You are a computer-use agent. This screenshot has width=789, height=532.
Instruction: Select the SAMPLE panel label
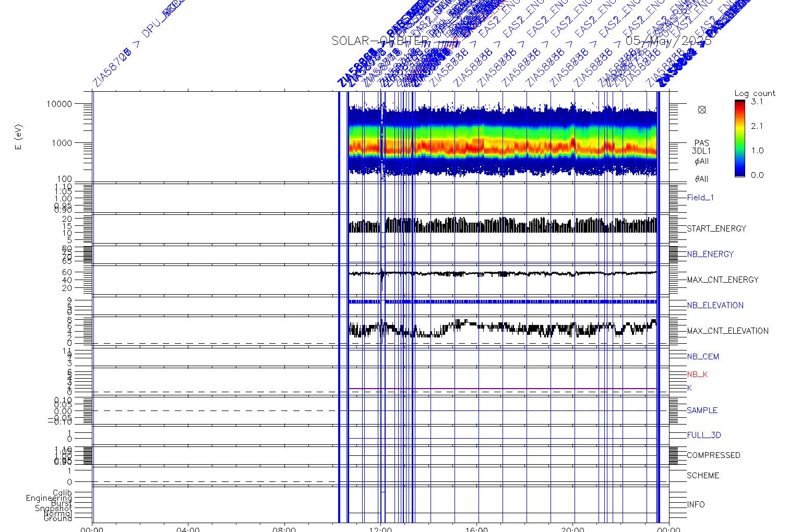pos(702,410)
